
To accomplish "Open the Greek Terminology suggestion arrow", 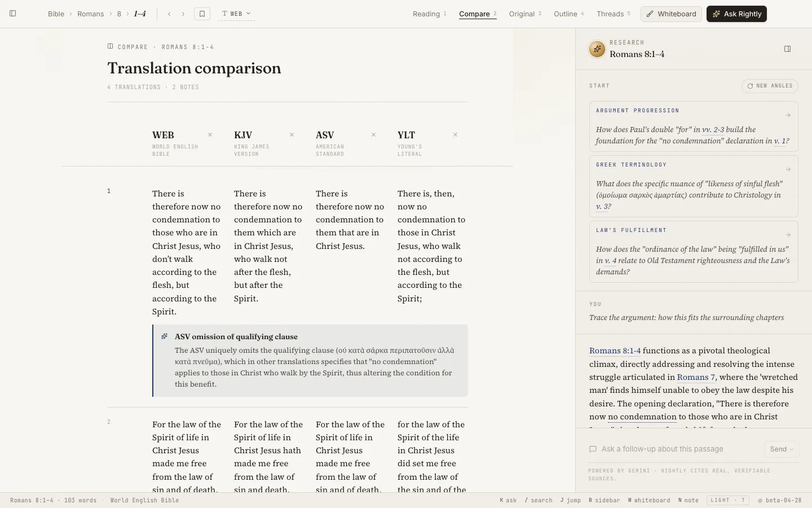I will pos(788,169).
